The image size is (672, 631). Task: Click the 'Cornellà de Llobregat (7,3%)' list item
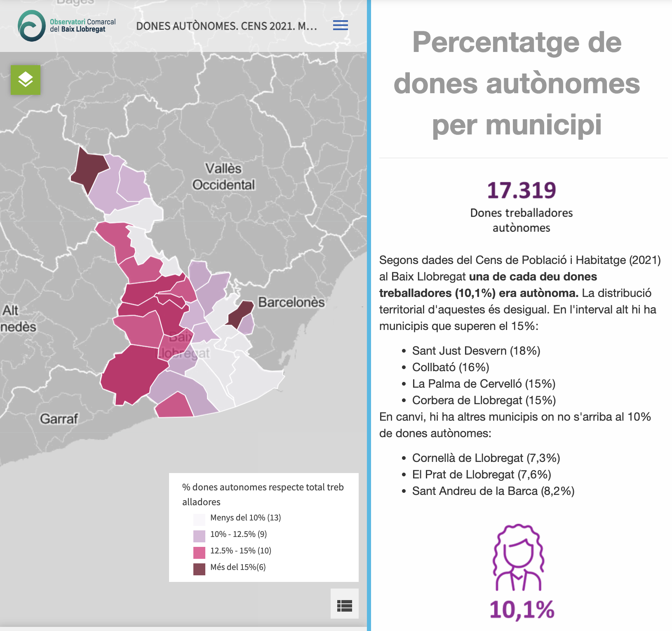pos(486,458)
